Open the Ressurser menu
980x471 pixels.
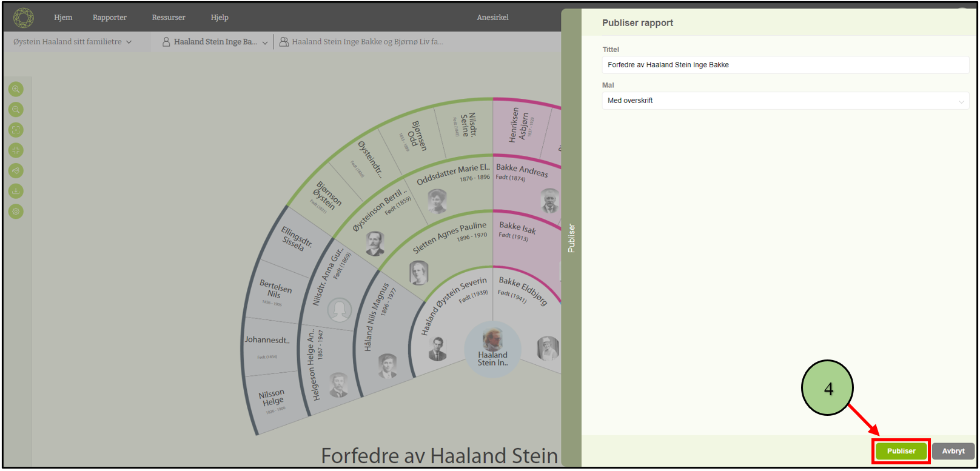click(x=169, y=18)
